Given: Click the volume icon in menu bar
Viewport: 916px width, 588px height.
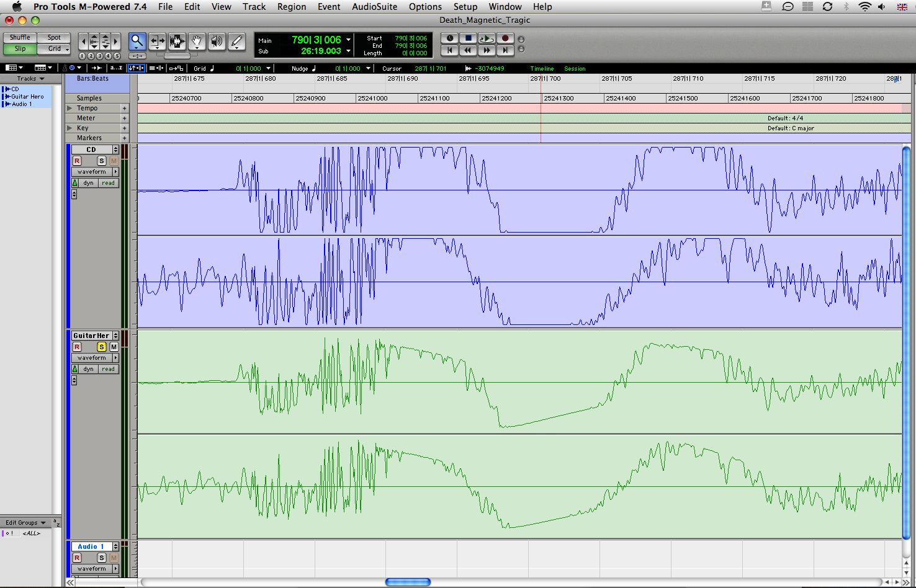Looking at the screenshot, I should [882, 7].
